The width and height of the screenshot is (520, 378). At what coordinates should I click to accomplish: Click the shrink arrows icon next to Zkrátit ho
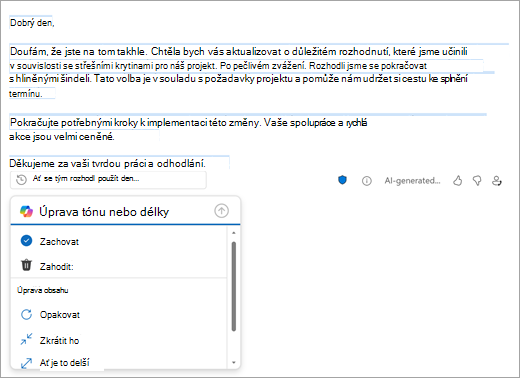26,339
